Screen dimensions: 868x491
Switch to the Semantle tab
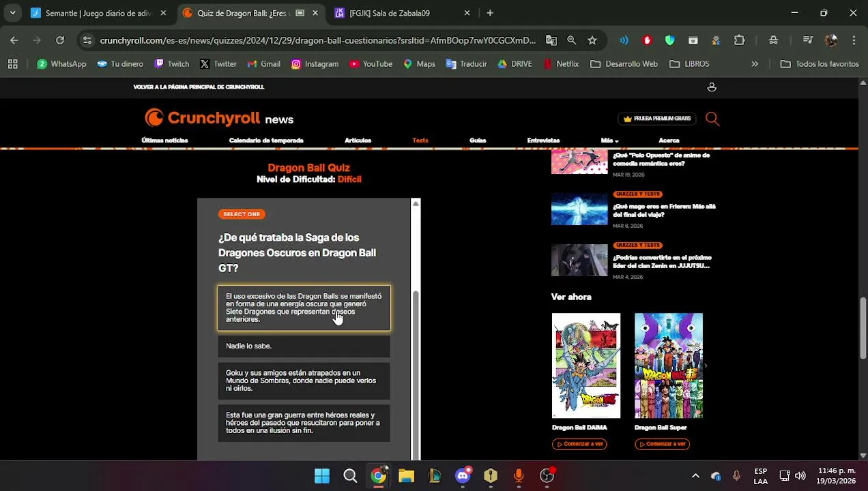99,13
